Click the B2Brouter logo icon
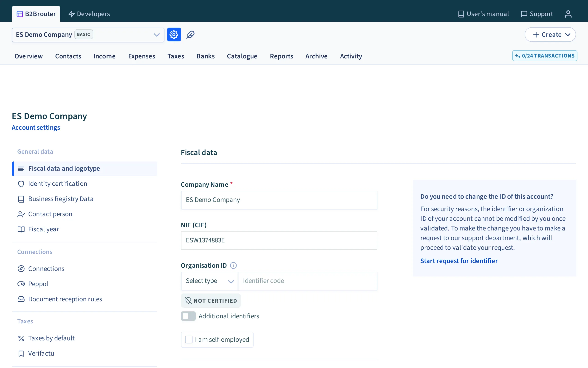 point(20,14)
